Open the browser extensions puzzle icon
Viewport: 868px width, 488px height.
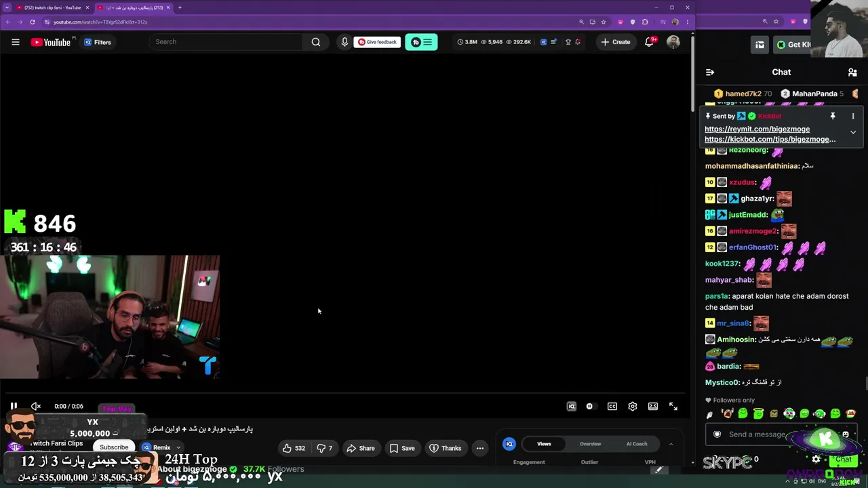(645, 22)
